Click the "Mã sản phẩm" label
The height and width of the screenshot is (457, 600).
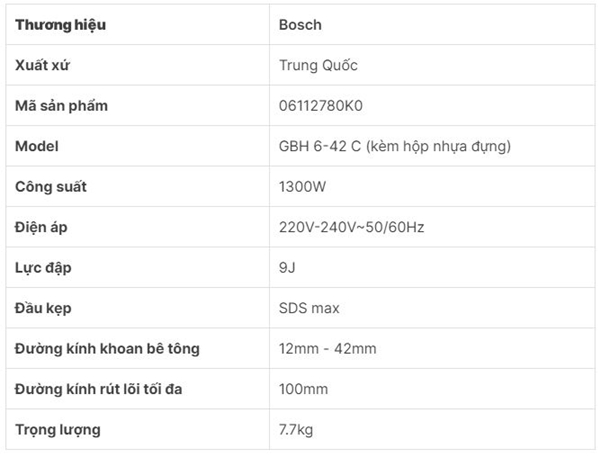pos(61,106)
